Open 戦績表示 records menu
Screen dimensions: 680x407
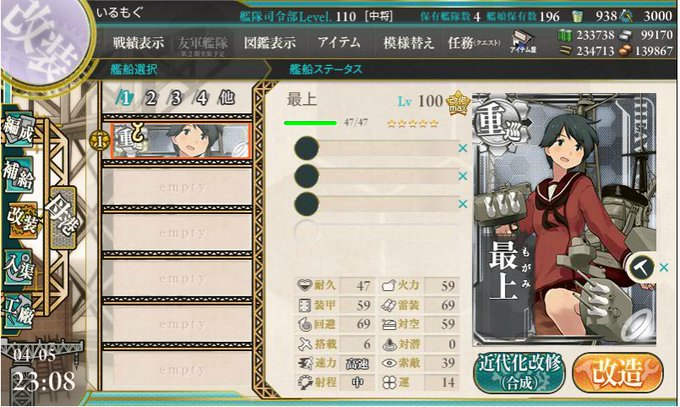[138, 43]
